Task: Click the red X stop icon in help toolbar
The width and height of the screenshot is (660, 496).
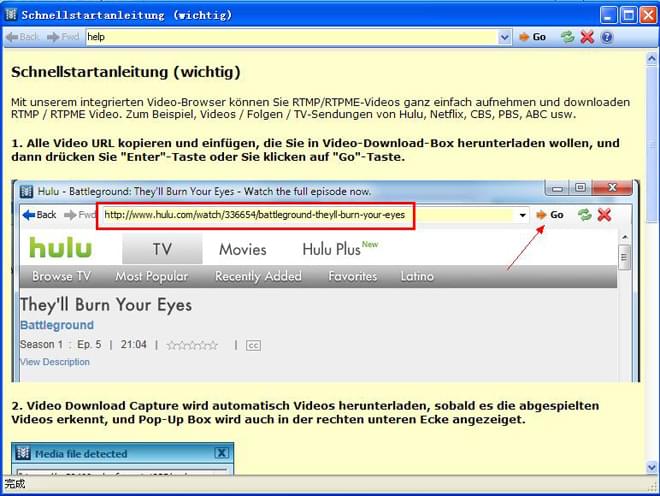Action: click(x=587, y=37)
